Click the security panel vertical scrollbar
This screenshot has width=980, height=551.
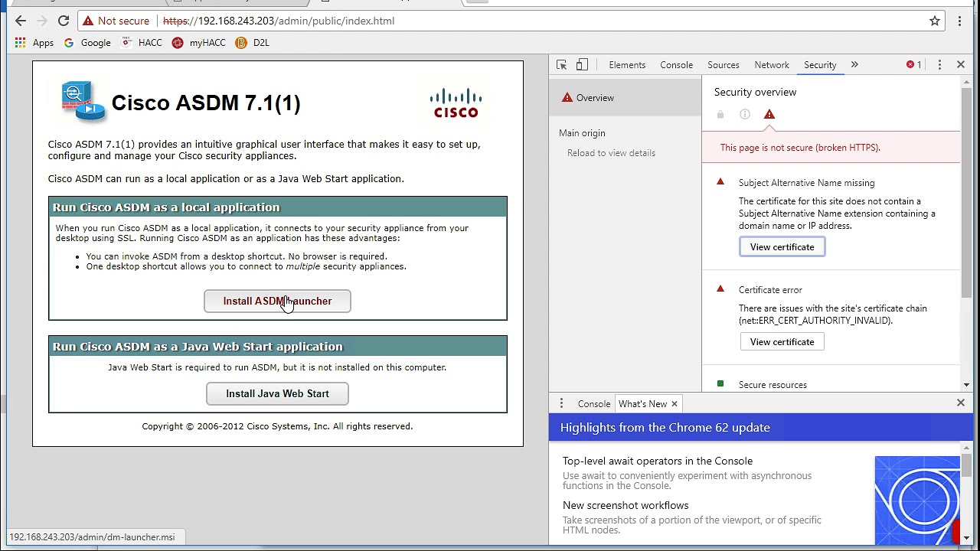[x=966, y=193]
